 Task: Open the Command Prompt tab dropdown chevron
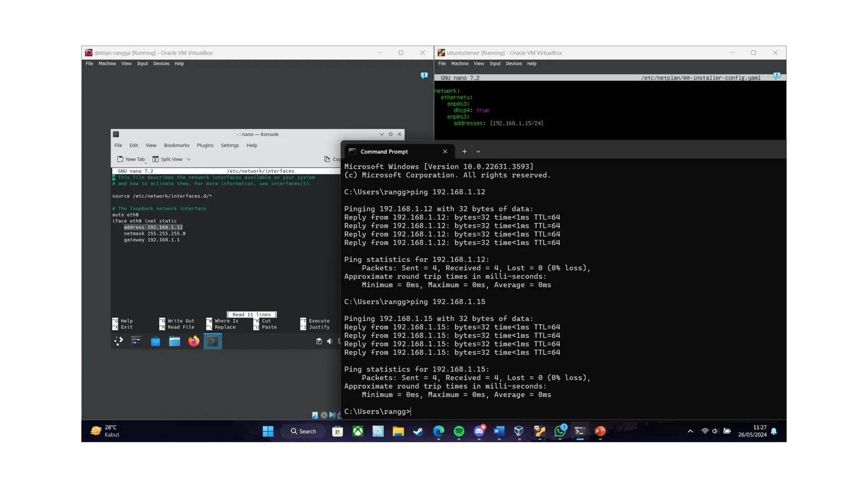coord(478,152)
